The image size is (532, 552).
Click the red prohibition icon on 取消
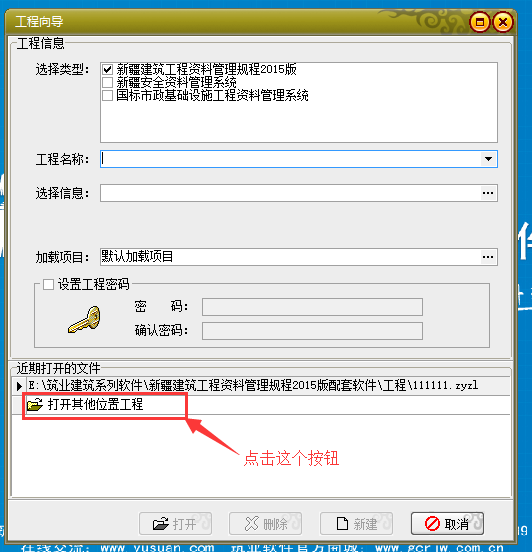coord(432,523)
